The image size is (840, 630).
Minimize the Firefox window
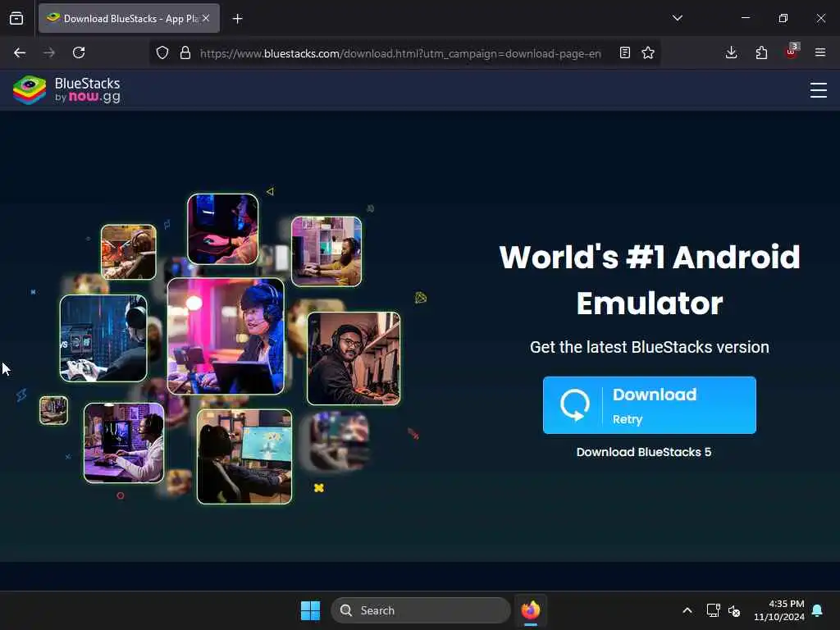click(745, 18)
